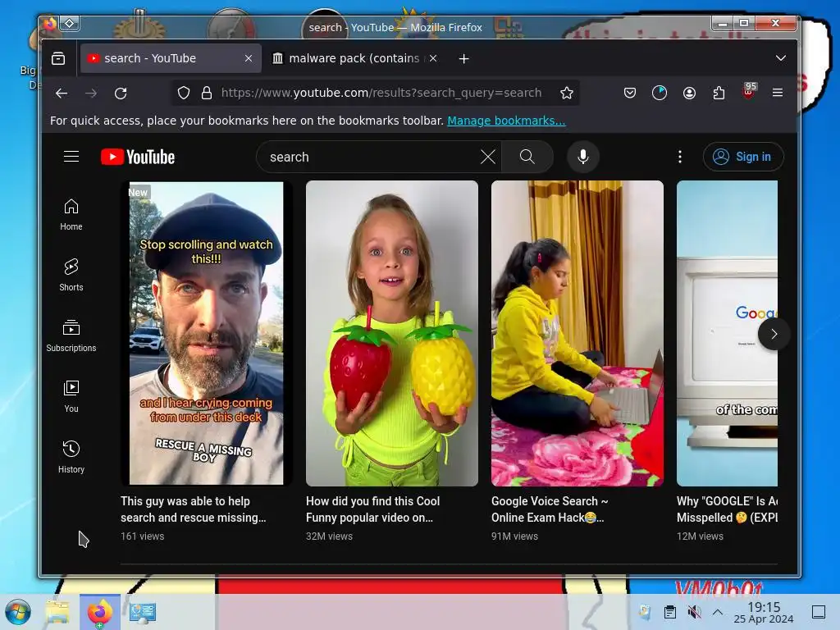The image size is (840, 630).
Task: Open the bearded man Short thumbnail
Action: (x=206, y=333)
